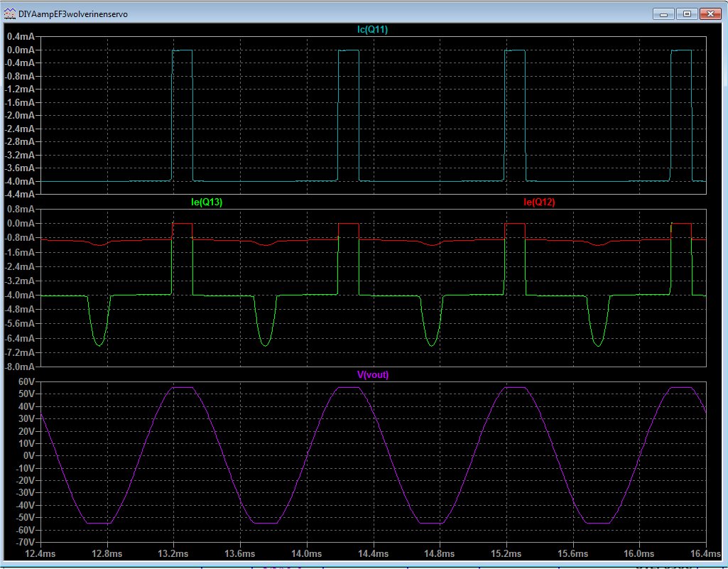Click the 13.6ms time axis label

tap(241, 553)
